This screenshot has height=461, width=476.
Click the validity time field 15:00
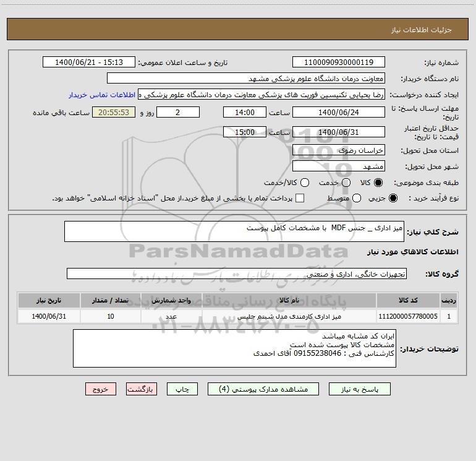(x=245, y=132)
